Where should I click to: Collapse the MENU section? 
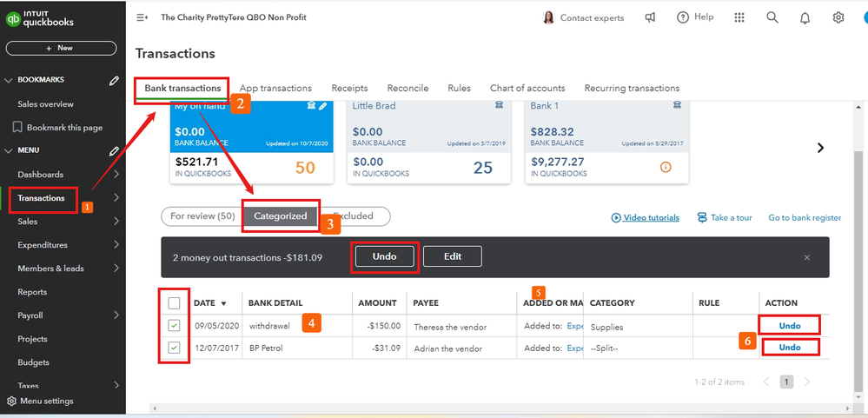pos(9,150)
